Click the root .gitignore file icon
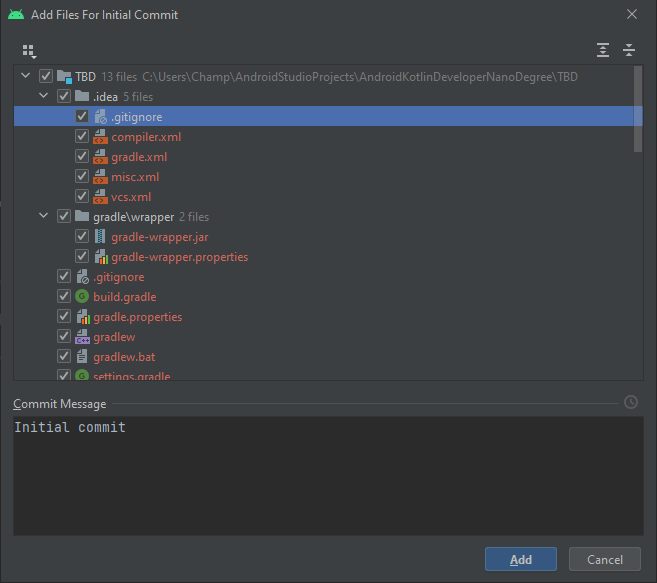This screenshot has width=657, height=583. point(83,277)
